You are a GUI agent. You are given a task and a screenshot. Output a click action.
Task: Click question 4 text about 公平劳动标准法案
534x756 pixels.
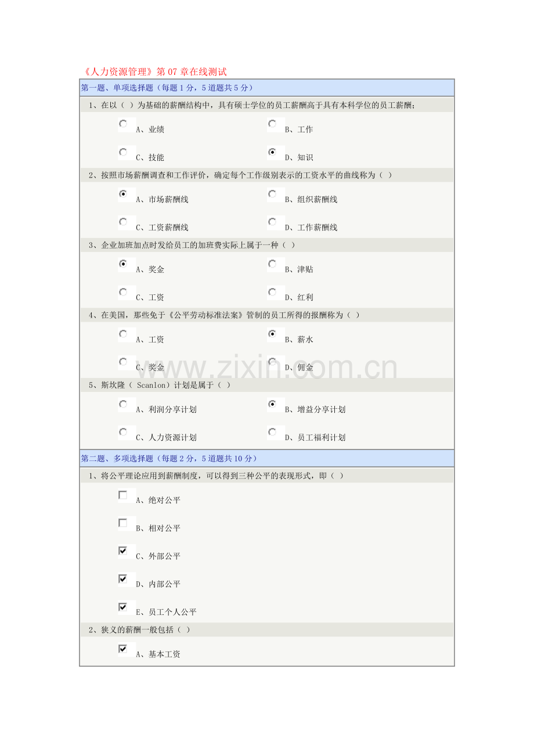[224, 315]
